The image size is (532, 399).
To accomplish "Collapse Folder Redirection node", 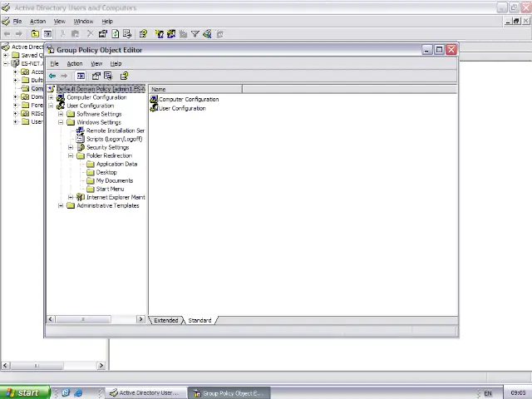I will tap(71, 155).
